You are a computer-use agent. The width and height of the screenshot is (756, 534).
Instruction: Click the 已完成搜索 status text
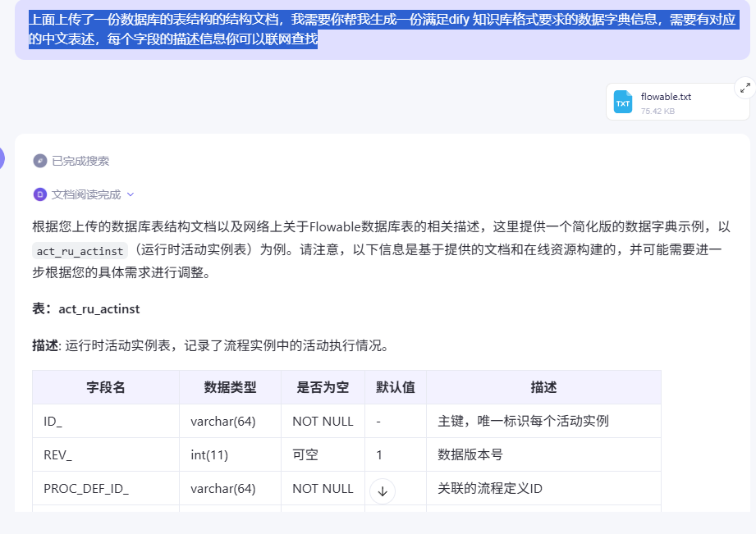pos(80,161)
